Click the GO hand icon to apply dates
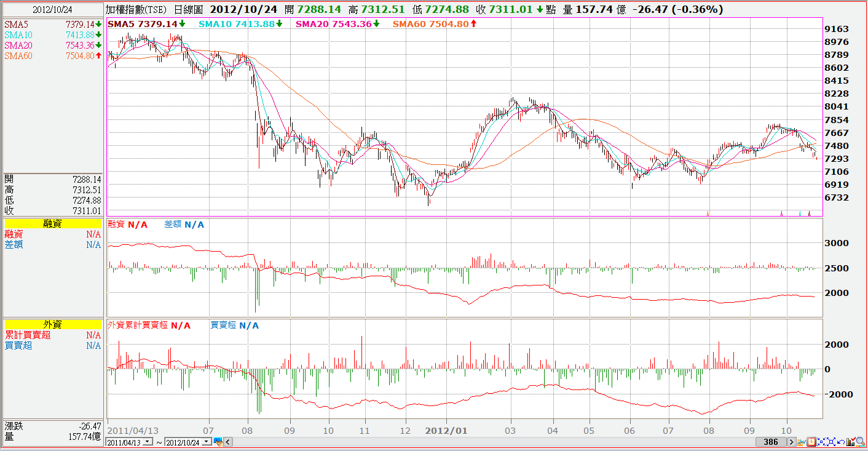The image size is (868, 451). pyautogui.click(x=218, y=441)
